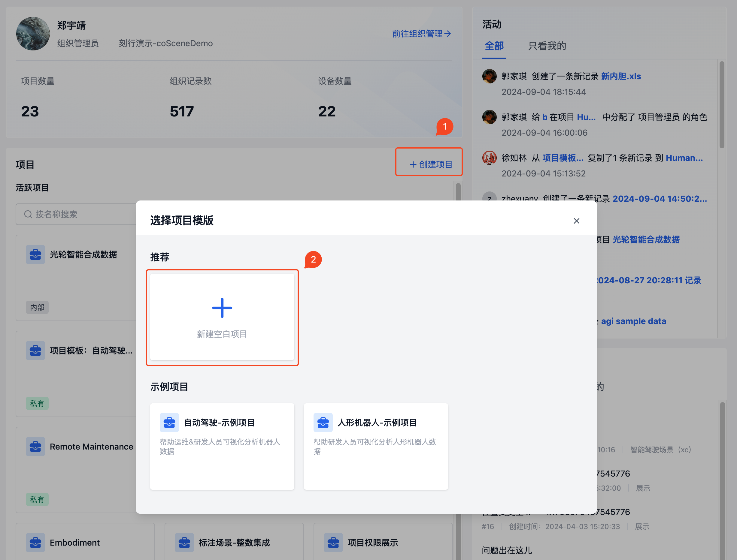Screen dimensions: 737x560
Task: Click briefcase icon of Remote Maintenance project
Action: [x=35, y=447]
